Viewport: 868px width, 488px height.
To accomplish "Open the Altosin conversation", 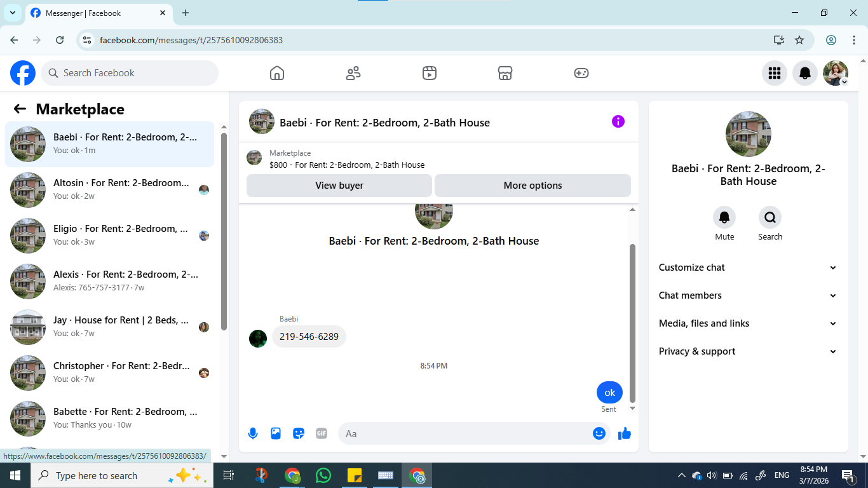I will [x=110, y=190].
